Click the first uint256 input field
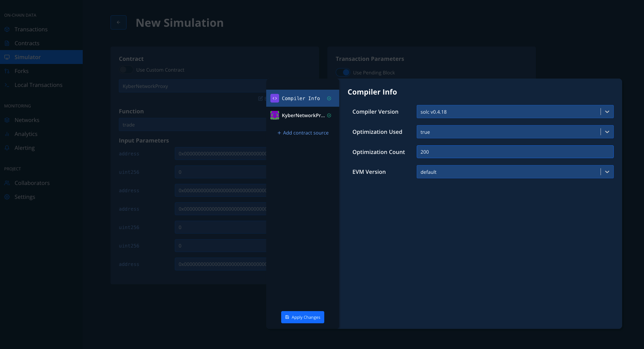644x349 pixels. 220,172
